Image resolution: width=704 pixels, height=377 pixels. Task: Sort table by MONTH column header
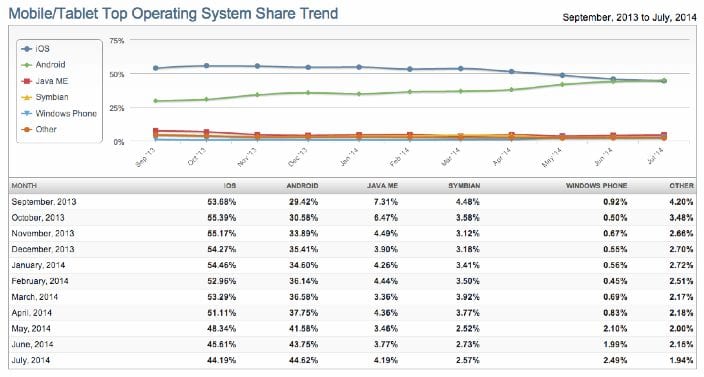[x=24, y=185]
